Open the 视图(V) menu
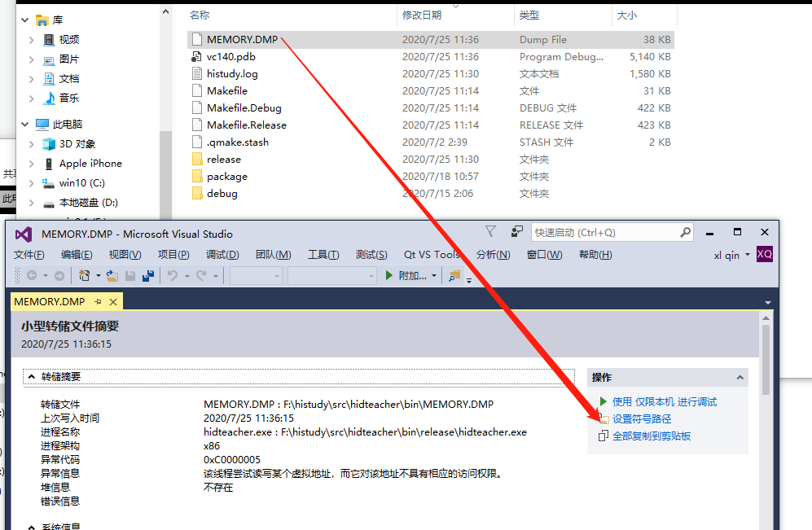The width and height of the screenshot is (812, 530). (x=125, y=255)
